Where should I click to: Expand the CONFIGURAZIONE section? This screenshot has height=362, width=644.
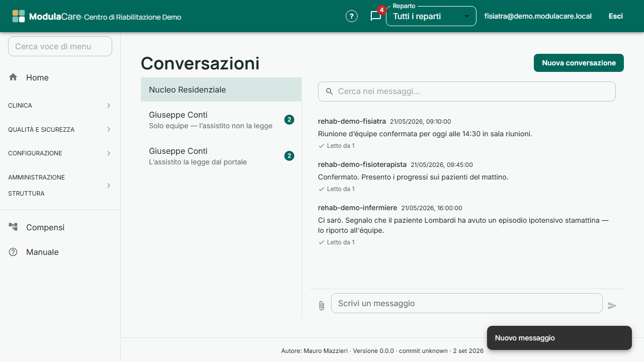[x=60, y=153]
